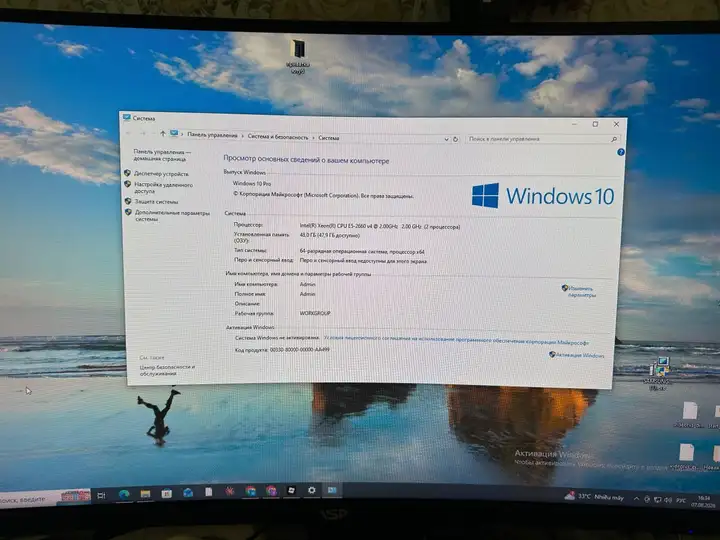Open the red star-shaped taskbar icon
The width and height of the screenshot is (720, 540).
230,492
